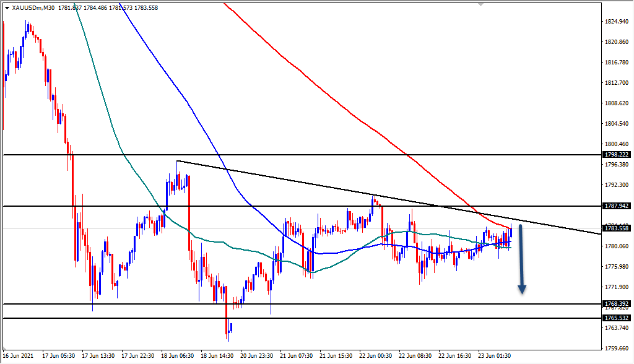Viewport: 634px width, 364px height.
Task: Click the 1763.740 price scale label
Action: pos(617,327)
